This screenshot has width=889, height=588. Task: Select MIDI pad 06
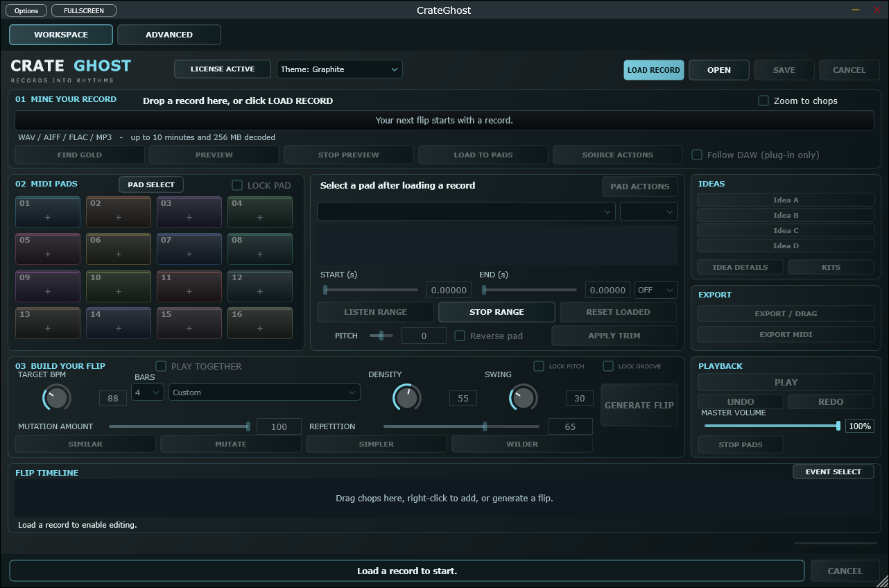point(119,249)
